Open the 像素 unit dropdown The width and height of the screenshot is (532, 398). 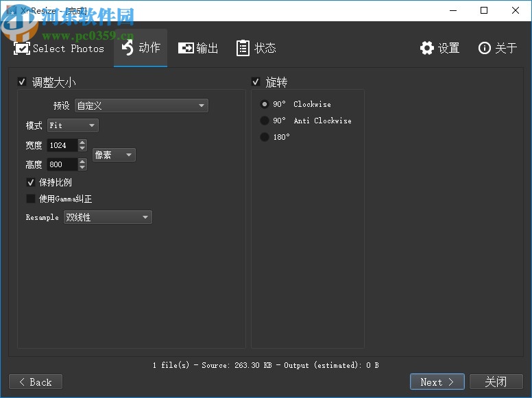(x=114, y=155)
